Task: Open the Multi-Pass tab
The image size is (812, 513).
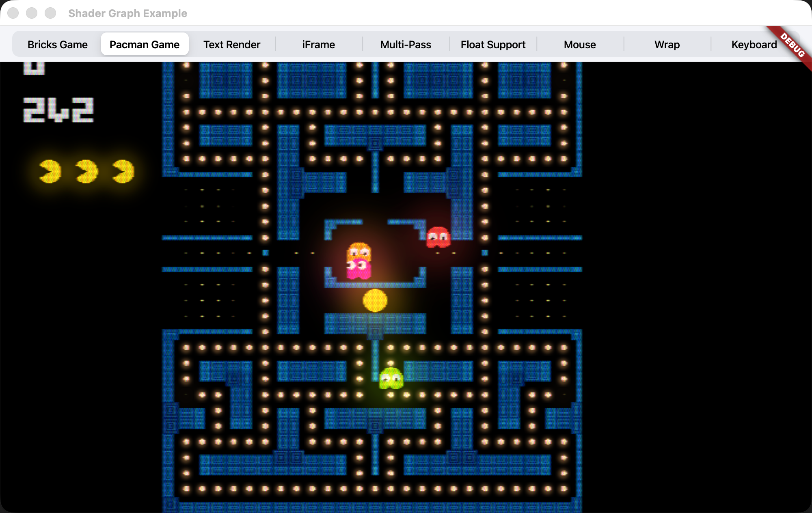Action: pos(406,44)
